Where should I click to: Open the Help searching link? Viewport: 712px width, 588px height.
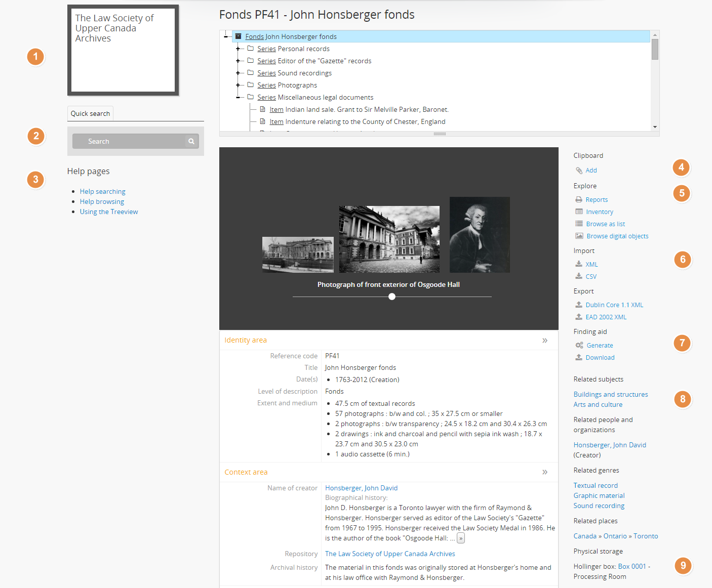[102, 192]
